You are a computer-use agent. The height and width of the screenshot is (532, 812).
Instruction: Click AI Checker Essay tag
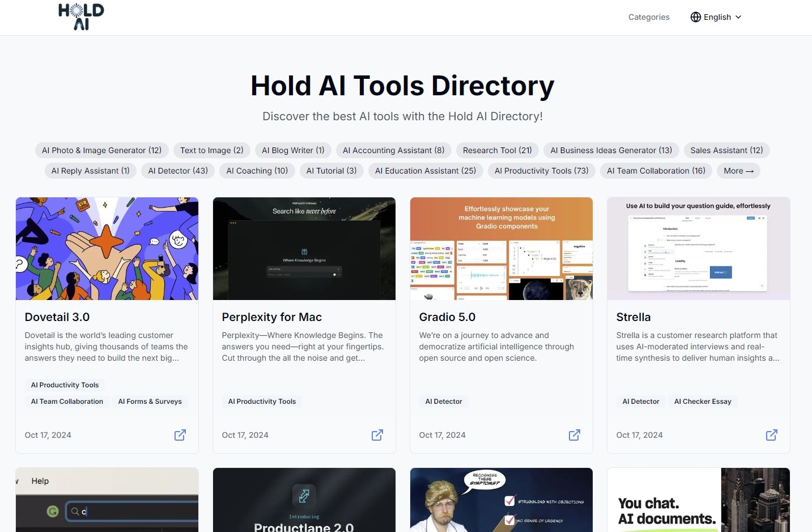tap(703, 402)
